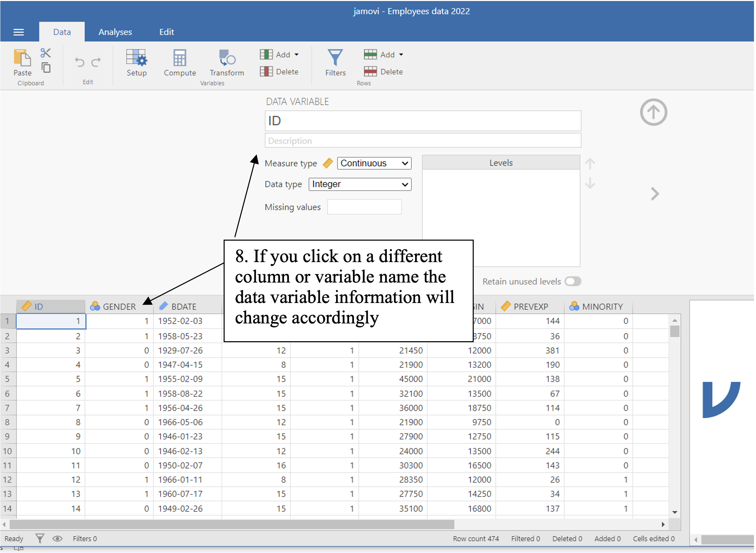Click vertical scrollbar up arrow
This screenshot has height=553, width=756.
[675, 321]
